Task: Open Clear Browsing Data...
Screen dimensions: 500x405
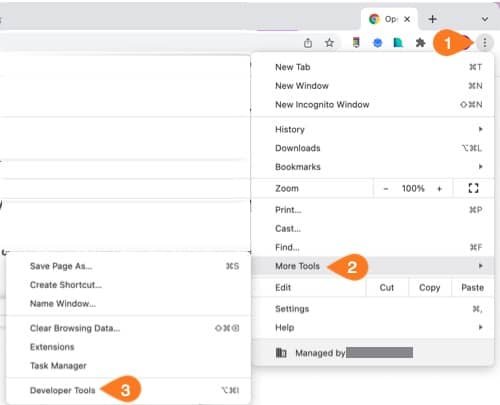Action: [128, 328]
